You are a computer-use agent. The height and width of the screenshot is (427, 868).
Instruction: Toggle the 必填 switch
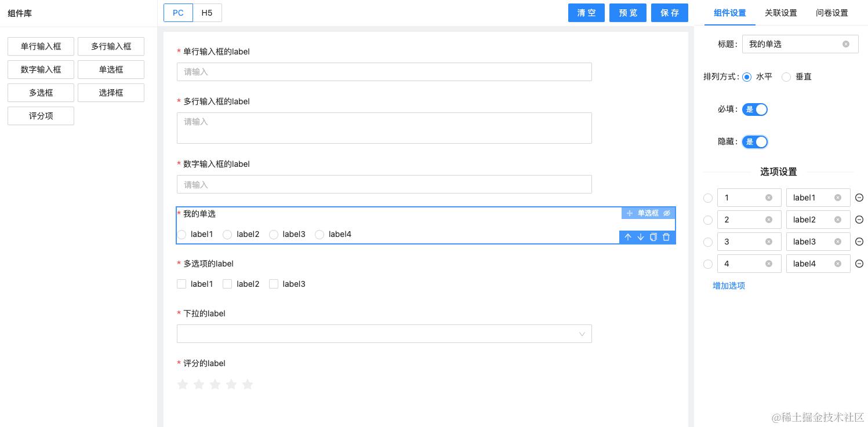[755, 109]
